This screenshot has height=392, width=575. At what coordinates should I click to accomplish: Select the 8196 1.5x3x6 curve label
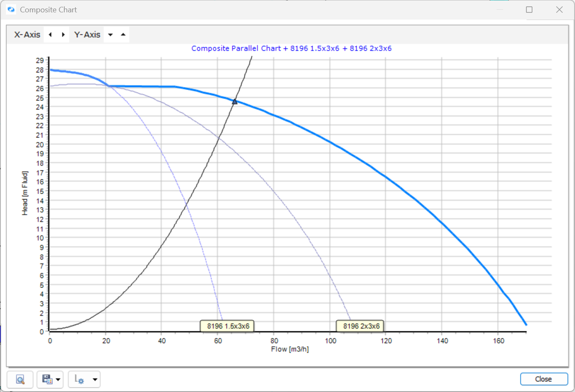pyautogui.click(x=227, y=326)
